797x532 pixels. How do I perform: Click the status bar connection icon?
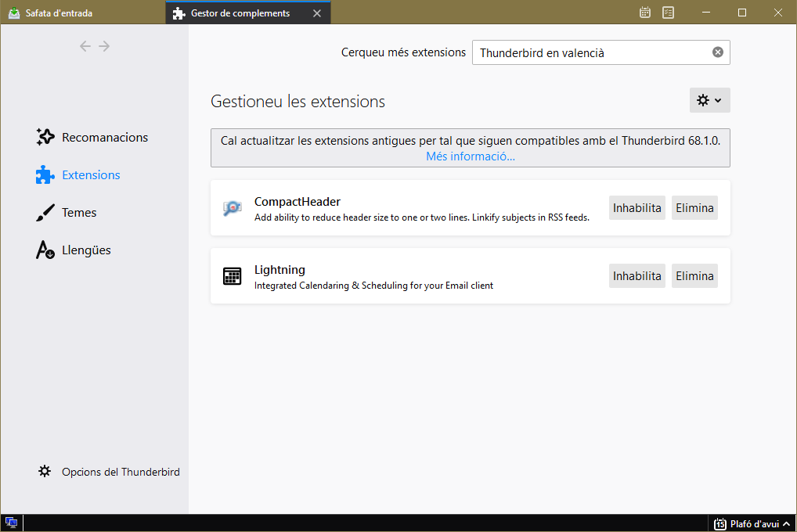click(x=11, y=523)
